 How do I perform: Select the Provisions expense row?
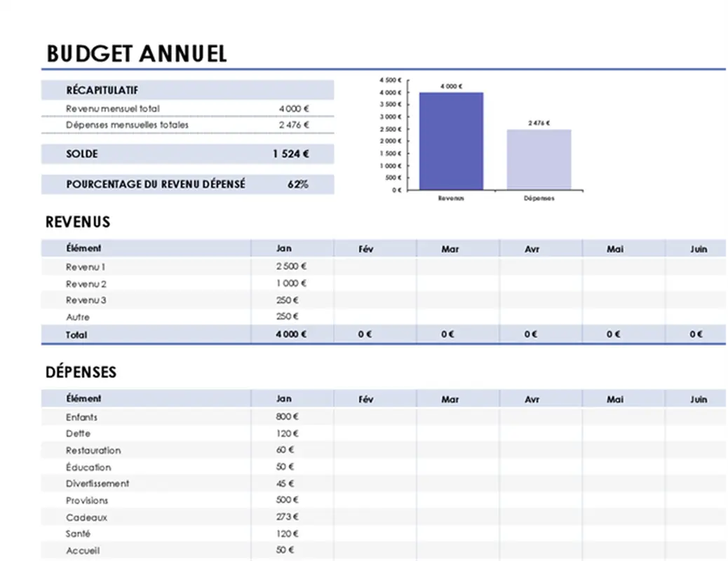89,500
